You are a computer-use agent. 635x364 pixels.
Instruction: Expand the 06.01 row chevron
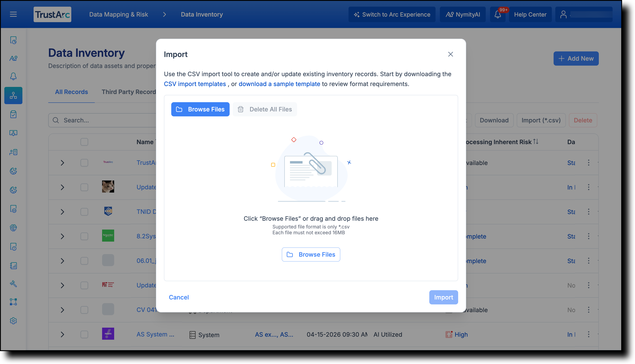(62, 261)
